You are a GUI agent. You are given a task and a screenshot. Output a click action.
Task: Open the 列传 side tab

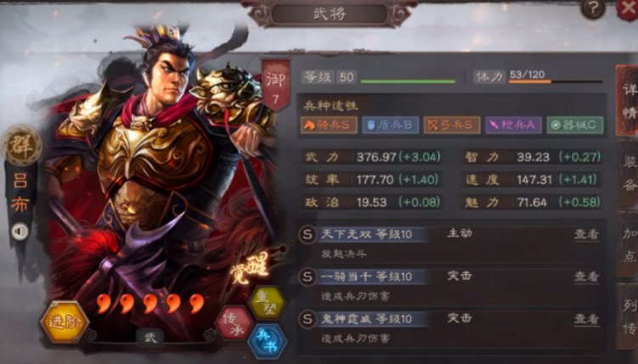[x=629, y=316]
